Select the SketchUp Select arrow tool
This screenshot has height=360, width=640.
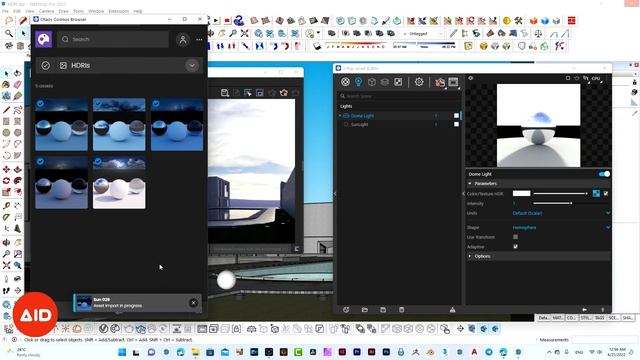pos(6,73)
